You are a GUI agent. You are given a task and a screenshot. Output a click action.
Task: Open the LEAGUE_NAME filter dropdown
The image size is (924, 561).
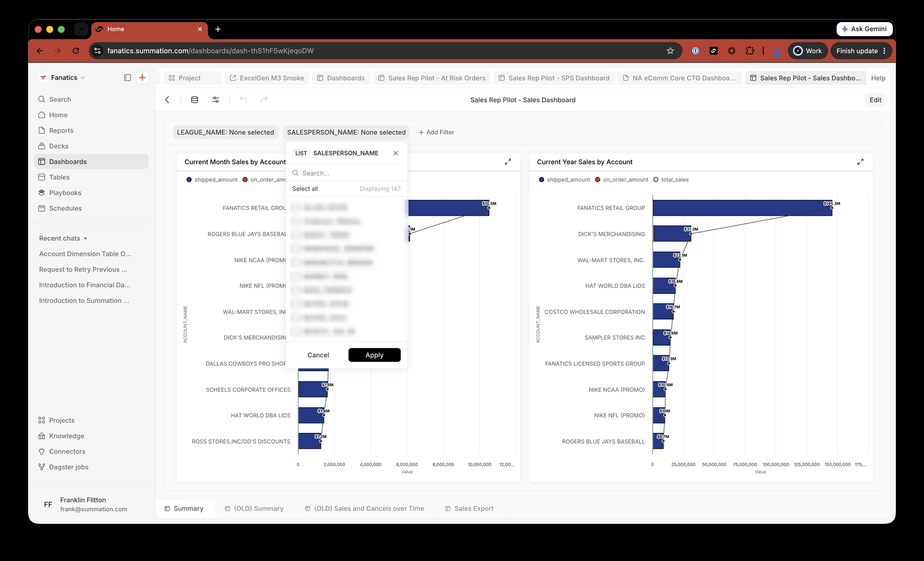(x=226, y=132)
